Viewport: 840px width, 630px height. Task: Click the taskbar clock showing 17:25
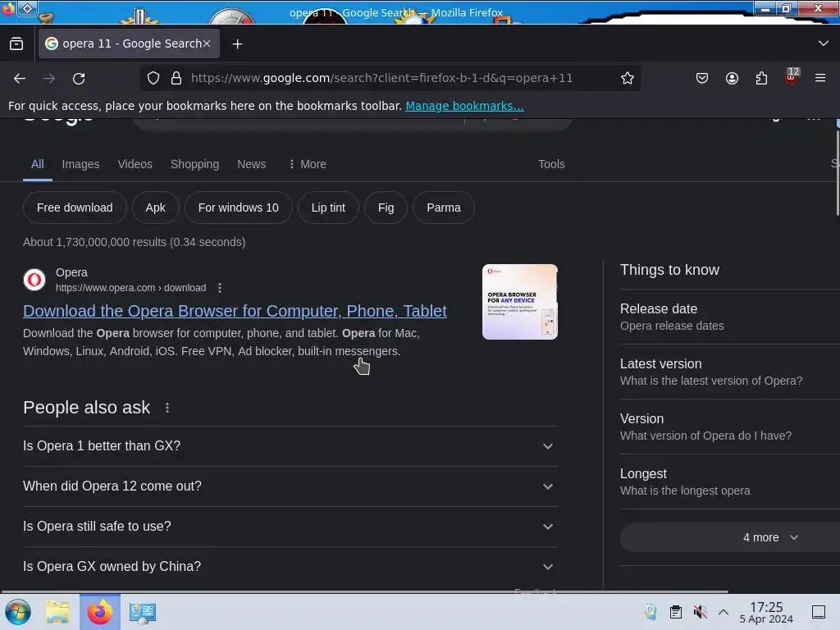pyautogui.click(x=766, y=612)
